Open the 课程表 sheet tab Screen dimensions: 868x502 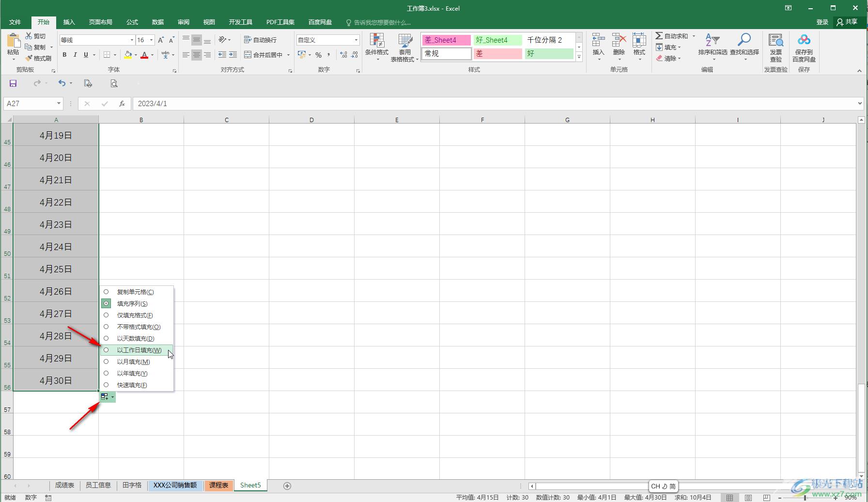point(218,485)
